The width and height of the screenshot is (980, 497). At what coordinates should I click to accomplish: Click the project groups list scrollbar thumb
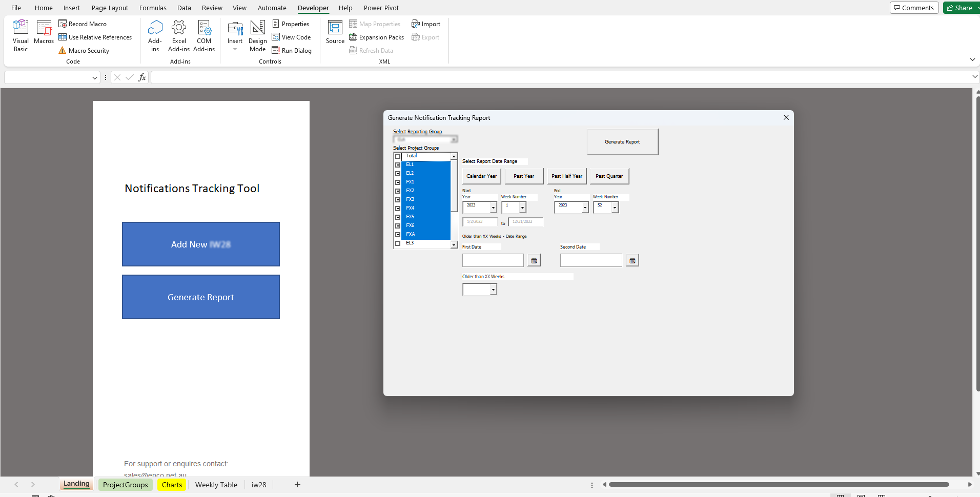click(x=454, y=185)
